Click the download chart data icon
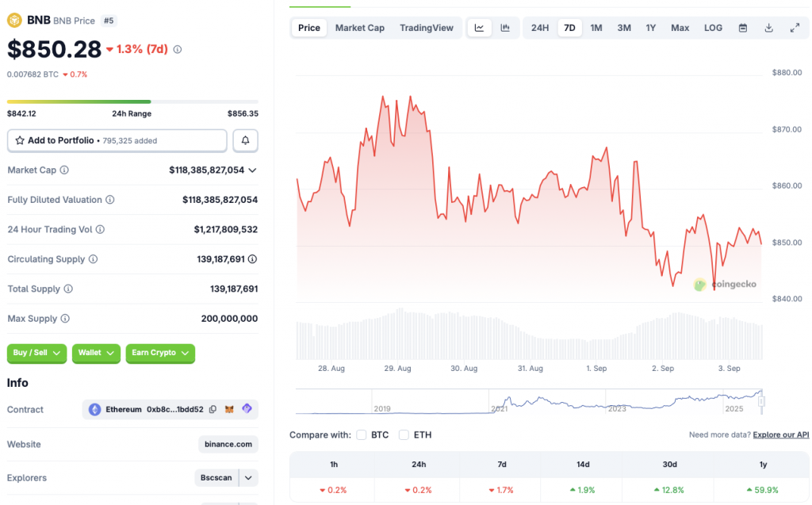Image resolution: width=812 pixels, height=505 pixels. click(x=768, y=28)
